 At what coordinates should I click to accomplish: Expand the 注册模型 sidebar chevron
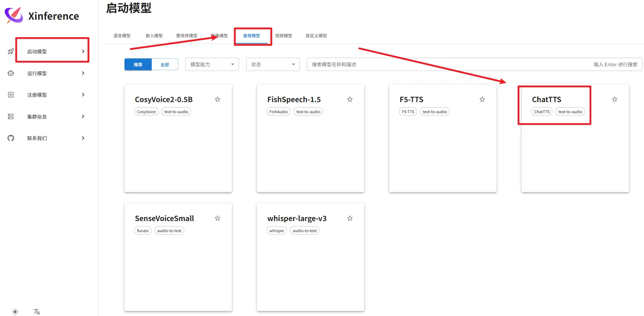click(83, 95)
